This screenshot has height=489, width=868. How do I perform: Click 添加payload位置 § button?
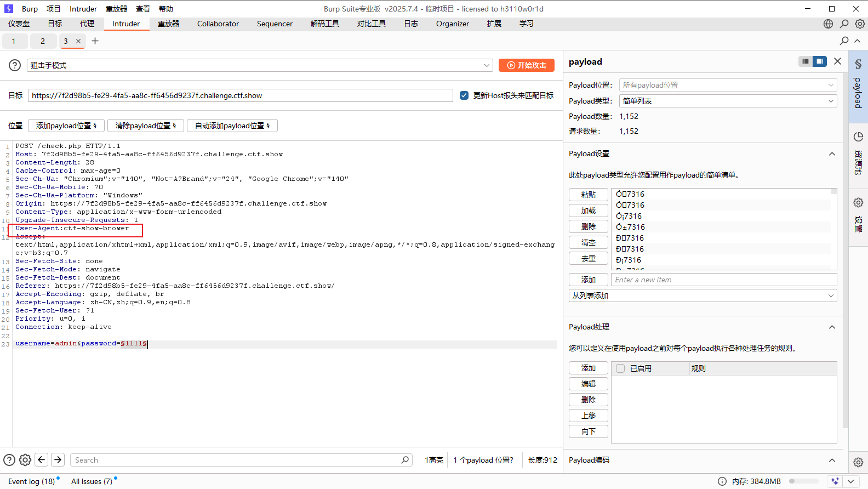[x=66, y=126]
